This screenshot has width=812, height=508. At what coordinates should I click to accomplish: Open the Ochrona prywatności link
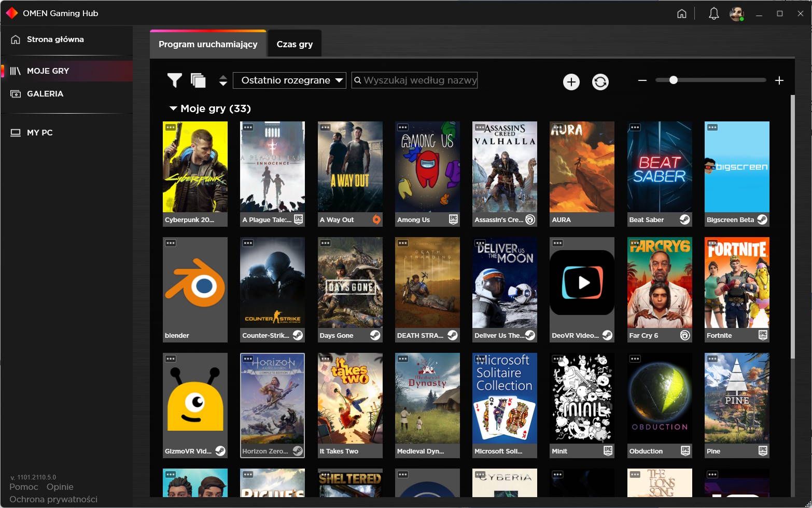tap(53, 499)
